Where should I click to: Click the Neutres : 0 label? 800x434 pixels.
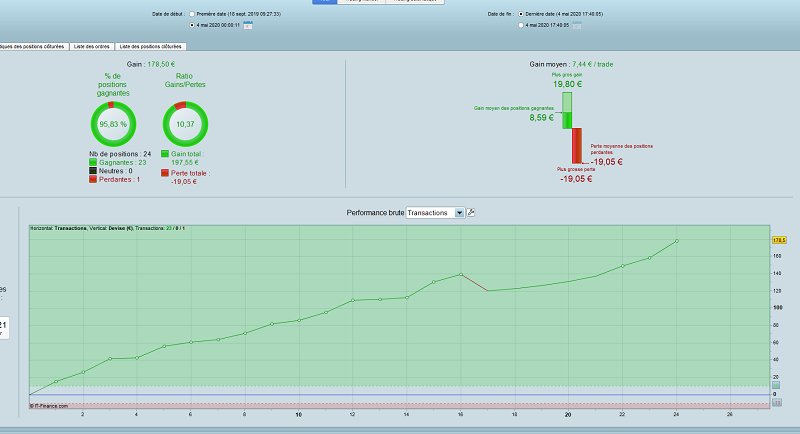pyautogui.click(x=115, y=171)
